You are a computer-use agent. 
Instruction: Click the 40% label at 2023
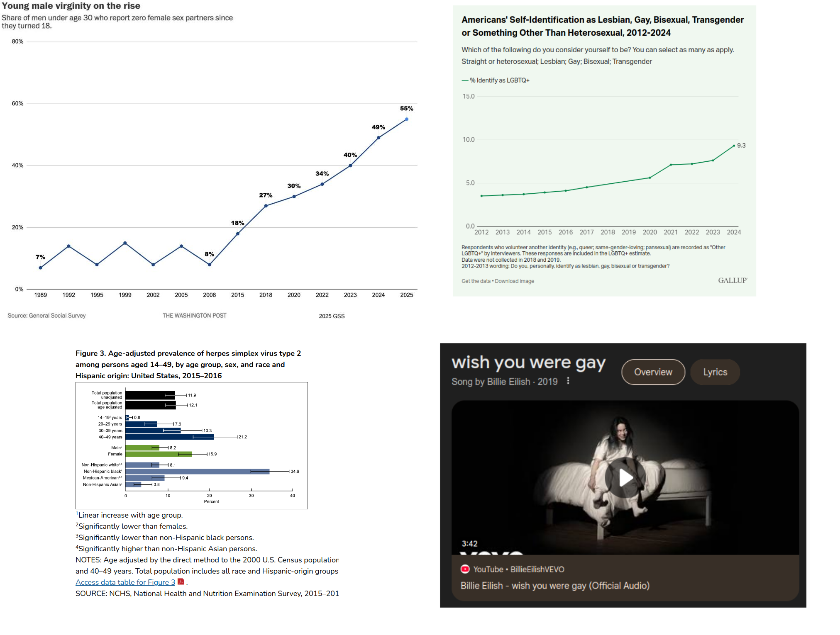pyautogui.click(x=350, y=155)
